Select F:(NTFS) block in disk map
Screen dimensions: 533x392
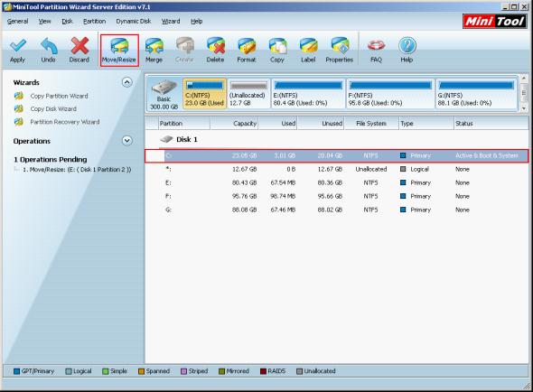(x=390, y=94)
